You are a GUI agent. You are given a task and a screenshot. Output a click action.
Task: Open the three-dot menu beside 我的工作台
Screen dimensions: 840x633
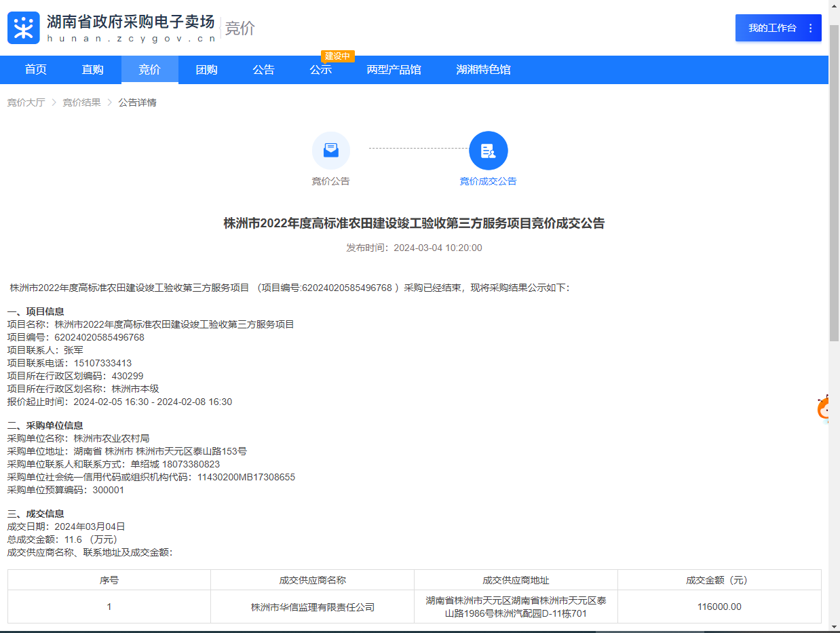[810, 28]
